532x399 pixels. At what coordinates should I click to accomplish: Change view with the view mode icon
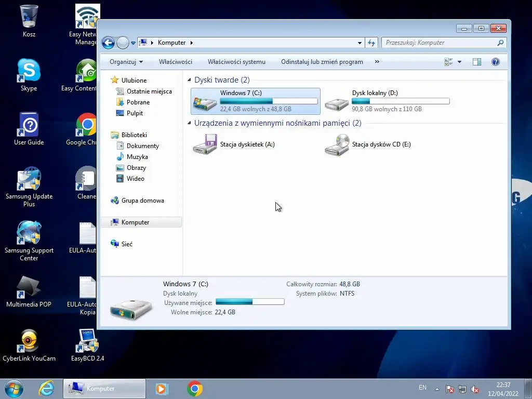tap(448, 62)
